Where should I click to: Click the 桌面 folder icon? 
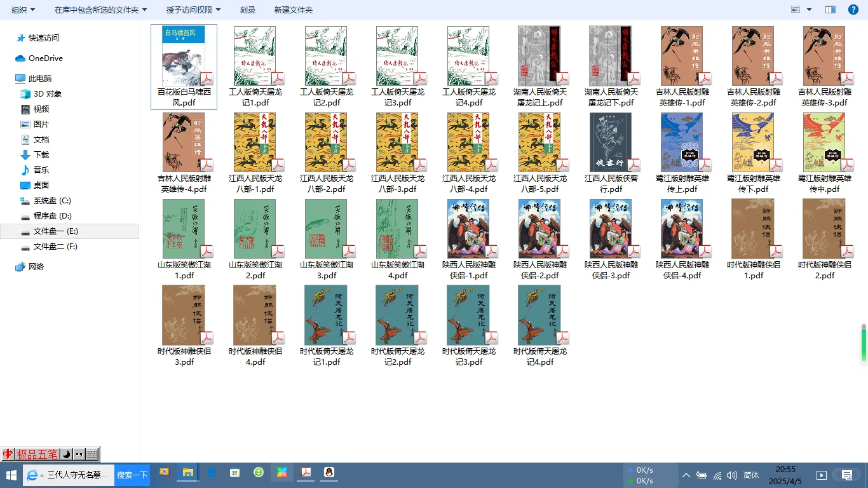click(25, 186)
